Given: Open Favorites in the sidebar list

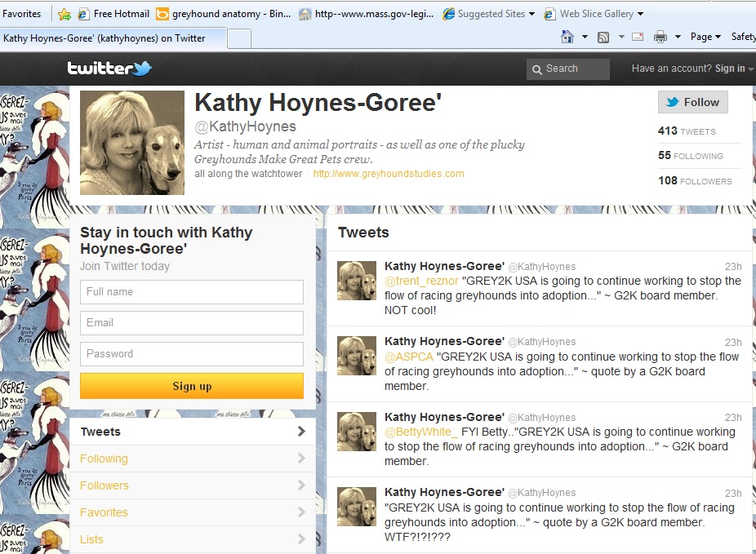Looking at the screenshot, I should 193,512.
